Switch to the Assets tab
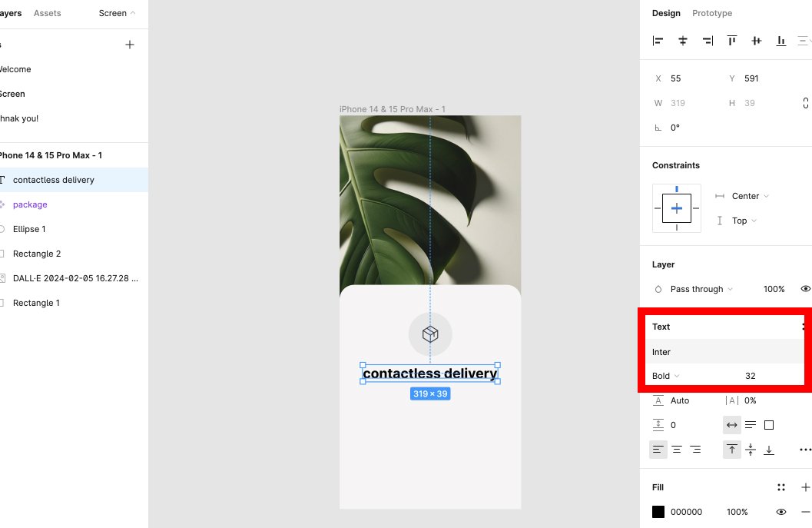Viewport: 812px width, 528px height. tap(47, 13)
